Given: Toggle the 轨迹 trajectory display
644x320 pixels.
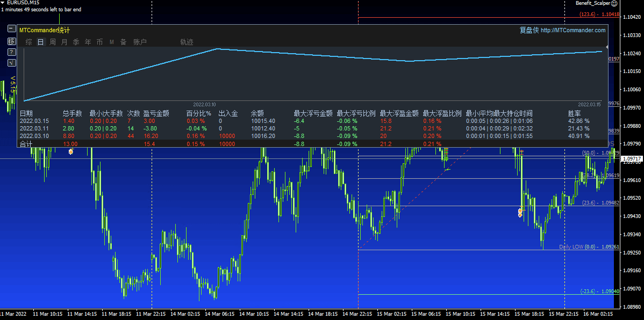Looking at the screenshot, I should click(x=187, y=41).
